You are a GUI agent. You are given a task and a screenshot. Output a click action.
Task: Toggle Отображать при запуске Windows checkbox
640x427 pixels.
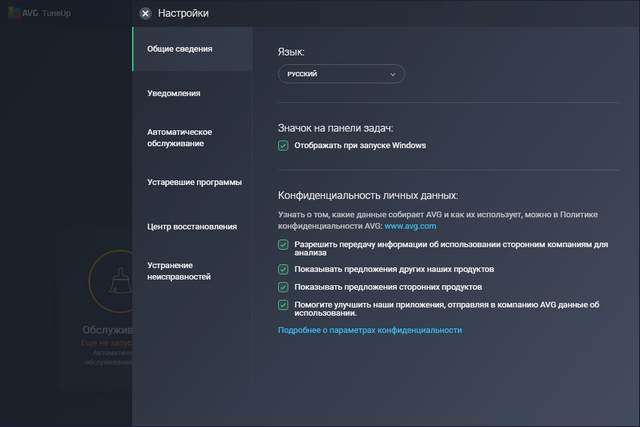(284, 145)
